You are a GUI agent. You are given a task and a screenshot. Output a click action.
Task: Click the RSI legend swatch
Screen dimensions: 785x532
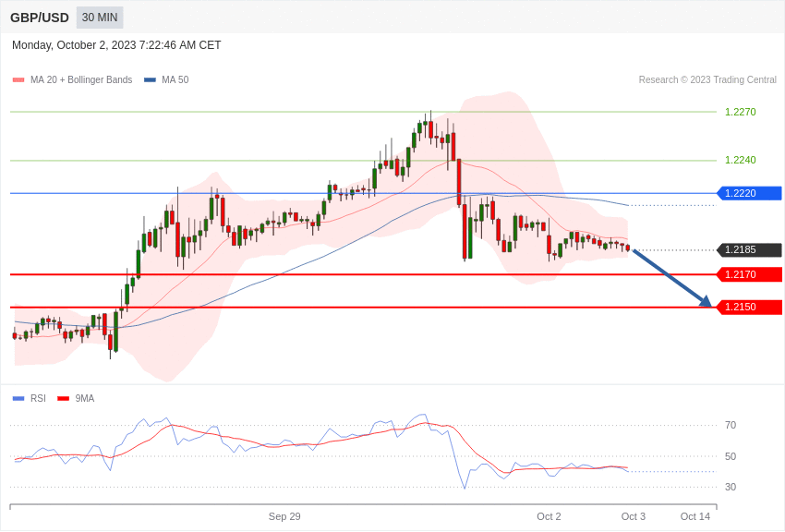[x=18, y=399]
